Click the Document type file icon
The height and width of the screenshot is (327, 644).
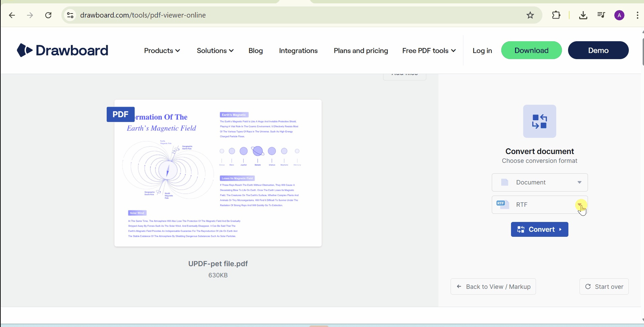click(x=505, y=182)
